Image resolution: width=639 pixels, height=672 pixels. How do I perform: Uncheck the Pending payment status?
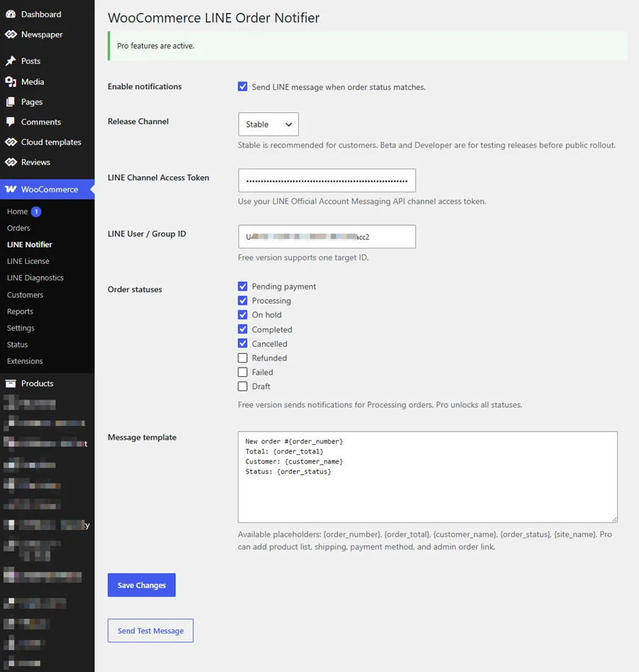tap(243, 286)
